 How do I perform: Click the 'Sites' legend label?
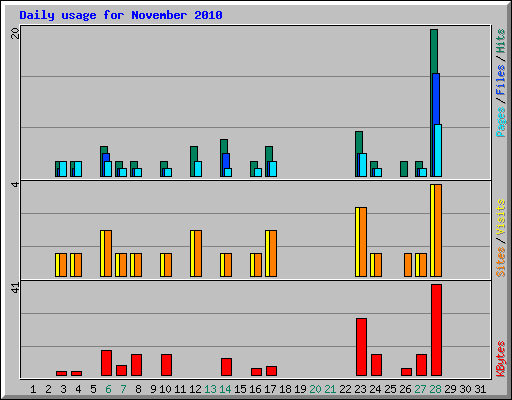coord(500,262)
